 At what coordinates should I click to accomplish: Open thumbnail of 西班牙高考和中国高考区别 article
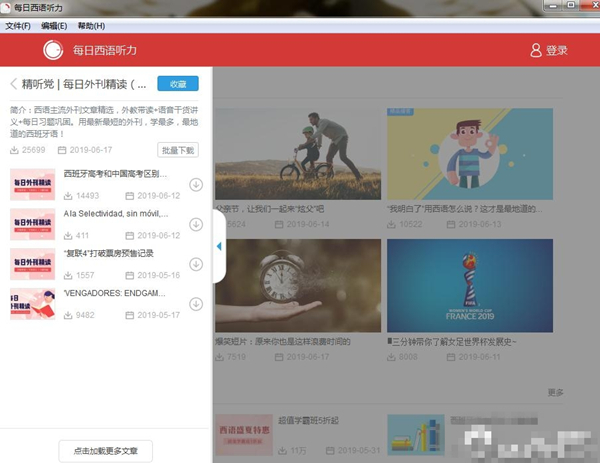[33, 185]
